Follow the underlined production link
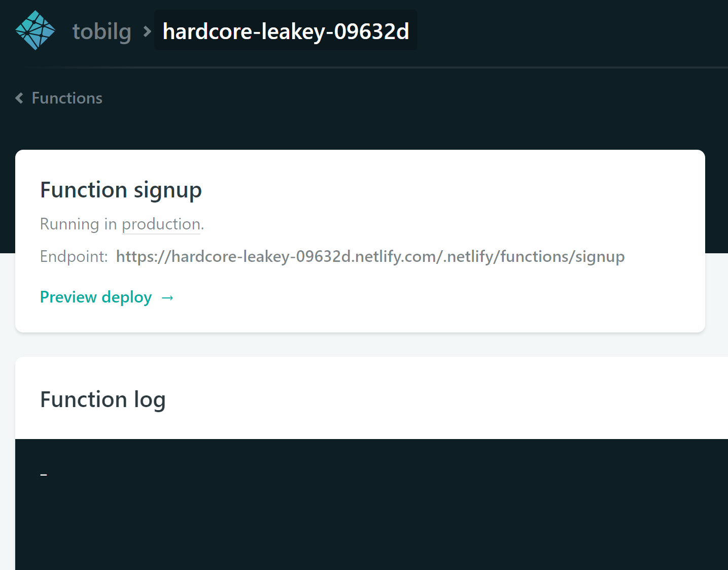 pos(161,224)
